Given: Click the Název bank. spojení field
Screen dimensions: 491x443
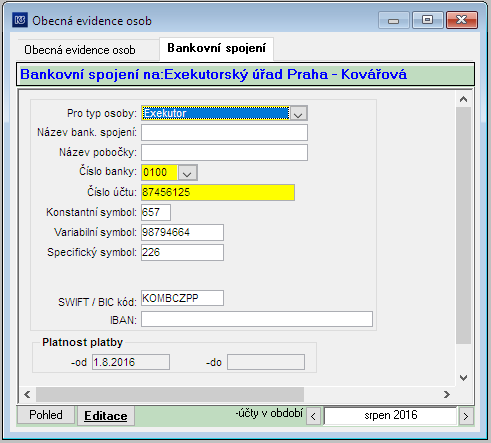Looking at the screenshot, I should click(x=224, y=133).
